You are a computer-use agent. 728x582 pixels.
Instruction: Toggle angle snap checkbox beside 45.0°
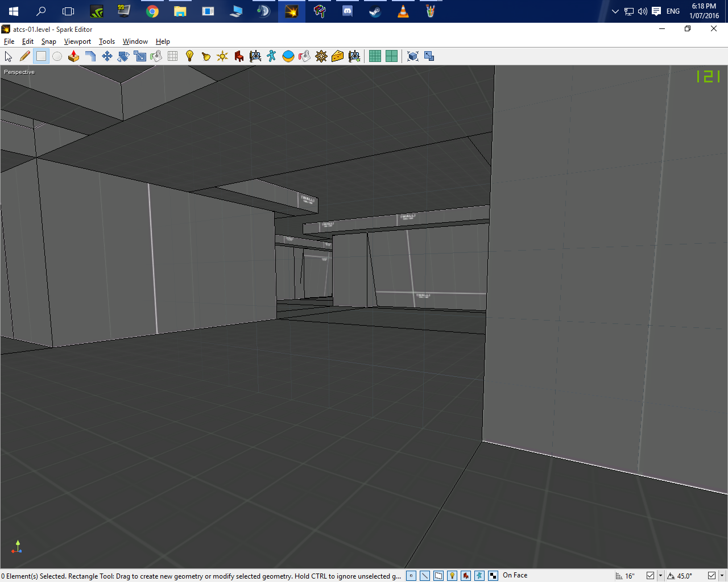pos(712,576)
